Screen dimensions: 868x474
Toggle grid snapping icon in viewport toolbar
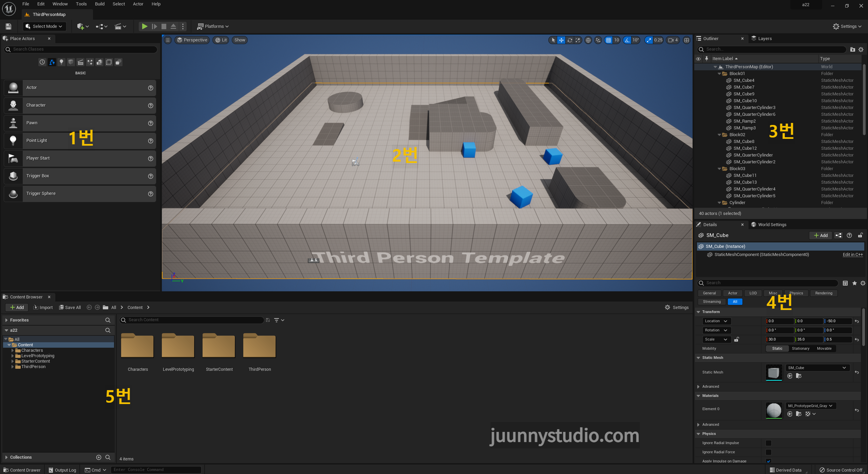pos(608,40)
